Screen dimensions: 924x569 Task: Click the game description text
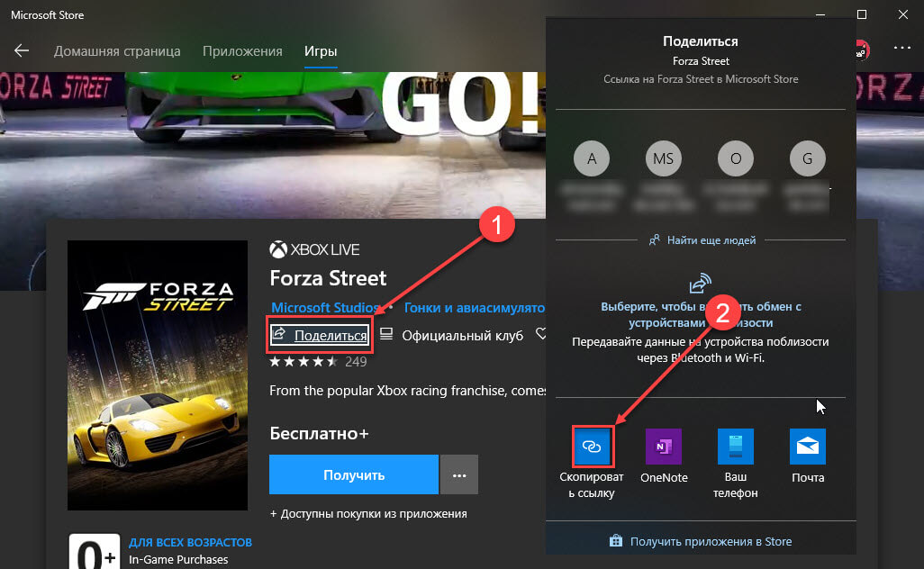point(407,391)
